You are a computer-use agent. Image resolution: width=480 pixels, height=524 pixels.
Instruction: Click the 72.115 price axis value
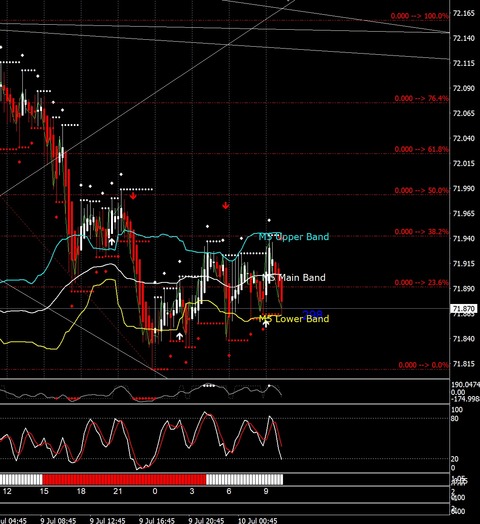pyautogui.click(x=464, y=63)
